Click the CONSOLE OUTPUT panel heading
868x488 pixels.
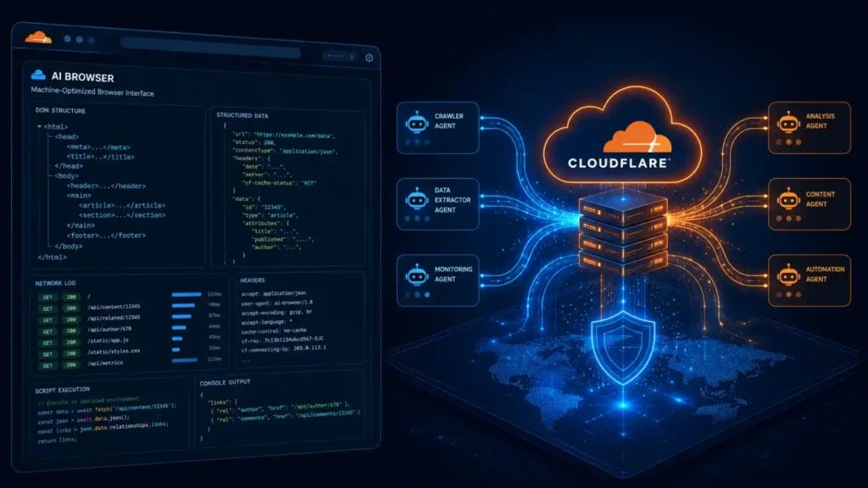point(225,383)
